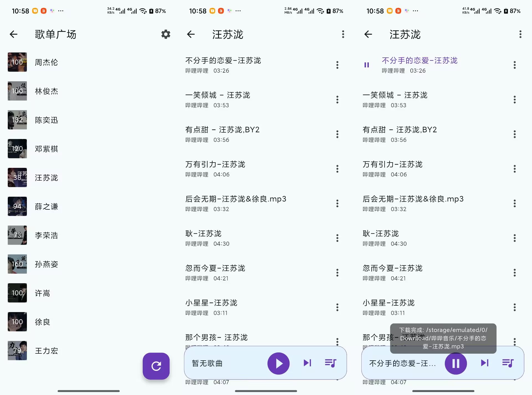Open options menu for 后会无期-汪苏泷&徐良.mp3
The height and width of the screenshot is (395, 532).
coord(337,203)
